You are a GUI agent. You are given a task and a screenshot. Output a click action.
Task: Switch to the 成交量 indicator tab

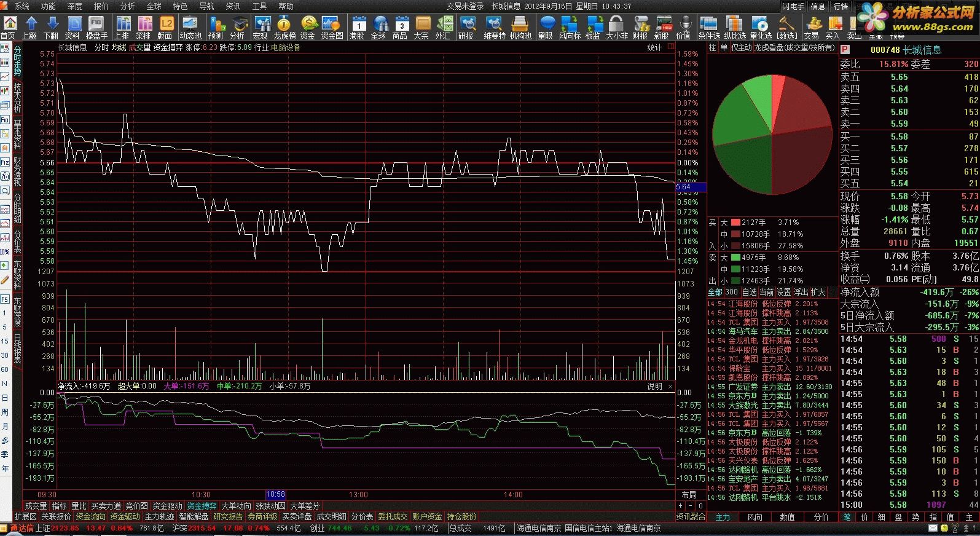36,506
